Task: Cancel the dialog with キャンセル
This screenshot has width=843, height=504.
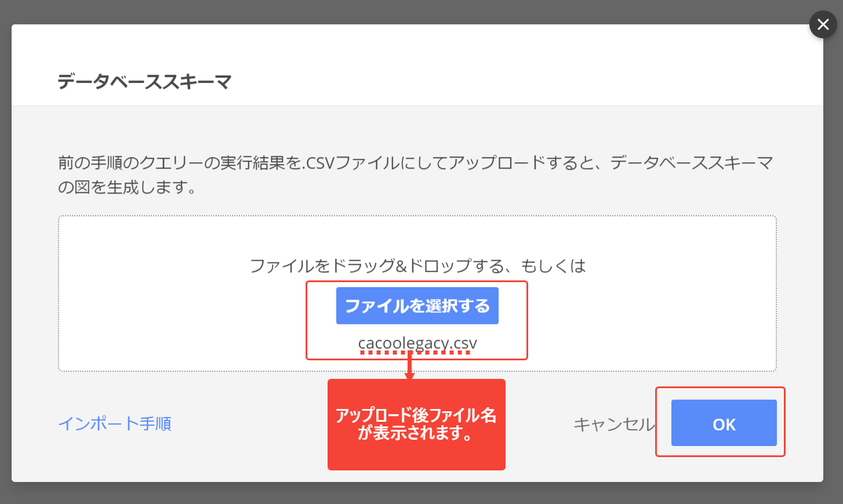Action: [613, 424]
